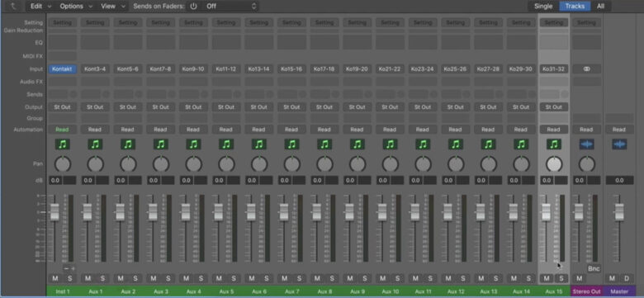This screenshot has width=644, height=298.
Task: Click the Group slot on Aux 12
Action: [456, 118]
